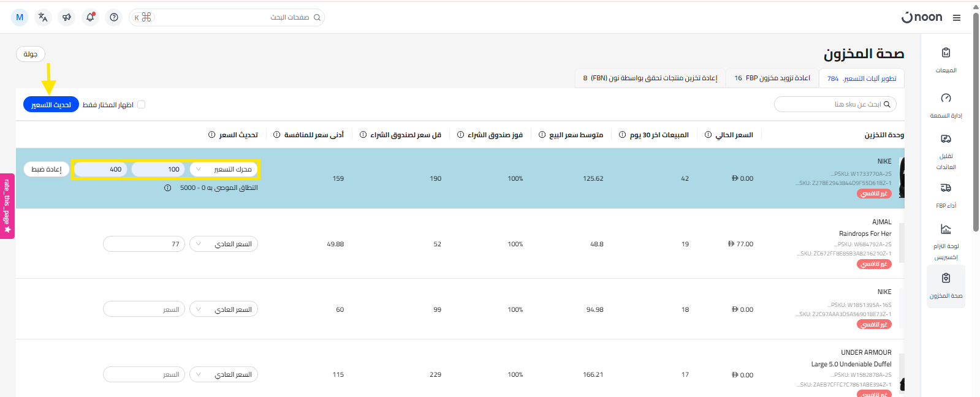Screen dimensions: 980x397
Task: Open لوحة التزام إكسبريس in the sidebar
Action: (946, 241)
